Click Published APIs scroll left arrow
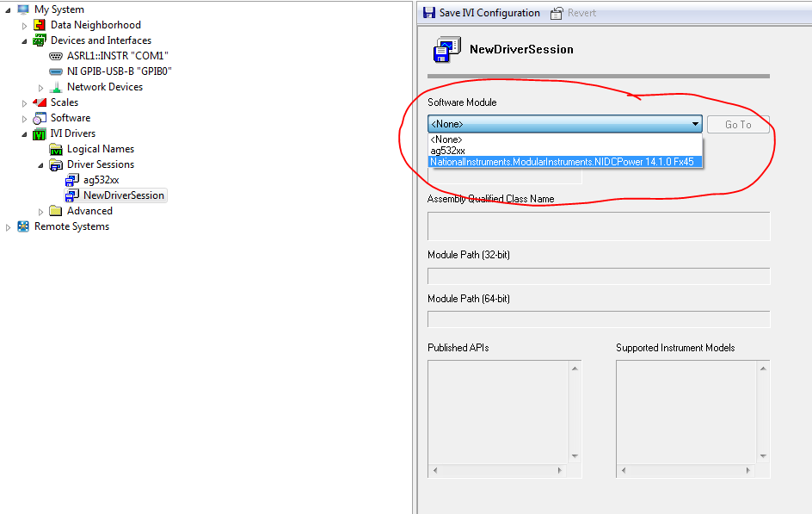 point(435,470)
